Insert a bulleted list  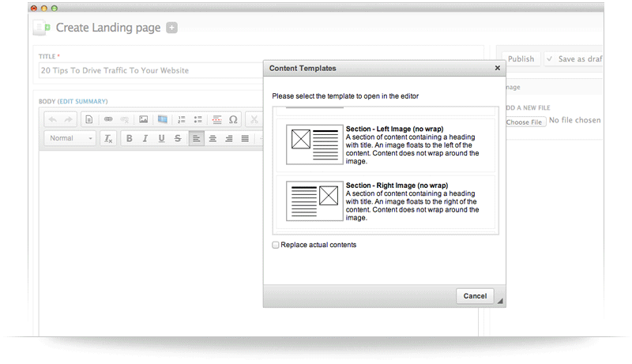198,119
